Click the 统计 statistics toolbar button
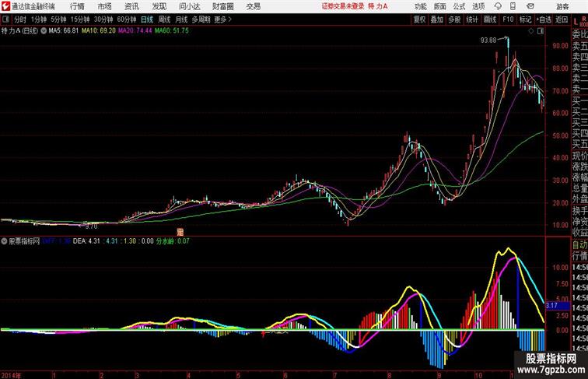The height and width of the screenshot is (379, 588). pyautogui.click(x=472, y=19)
